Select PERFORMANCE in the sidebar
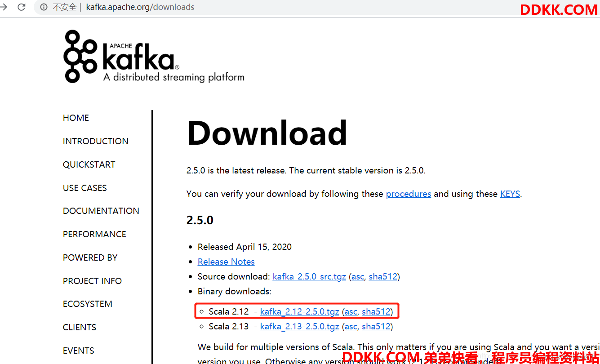The height and width of the screenshot is (364, 600). pyautogui.click(x=94, y=234)
